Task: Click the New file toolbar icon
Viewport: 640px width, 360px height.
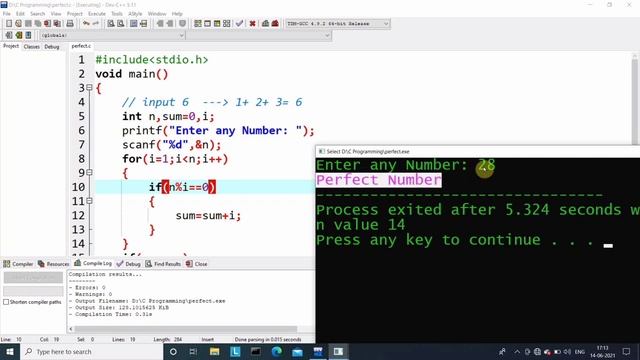Action: click(x=9, y=24)
